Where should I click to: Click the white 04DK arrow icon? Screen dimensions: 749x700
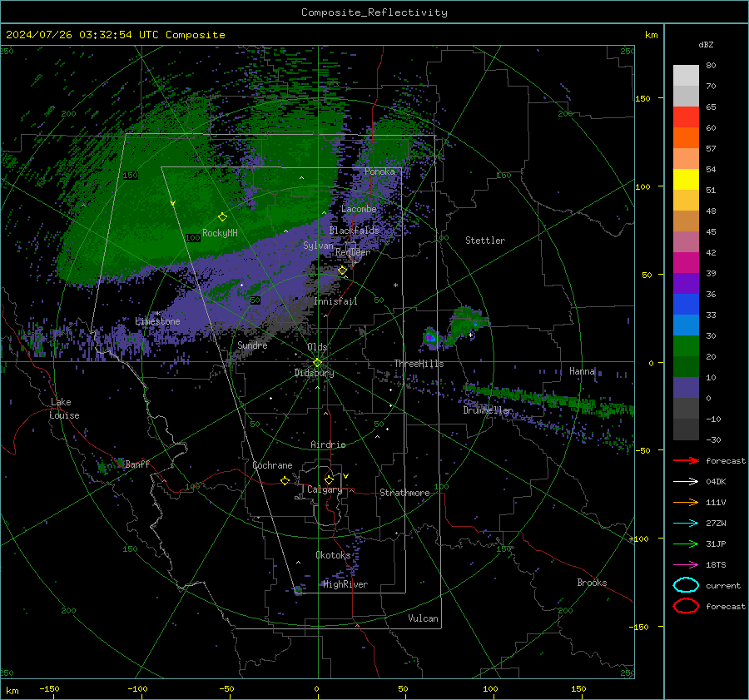(686, 482)
